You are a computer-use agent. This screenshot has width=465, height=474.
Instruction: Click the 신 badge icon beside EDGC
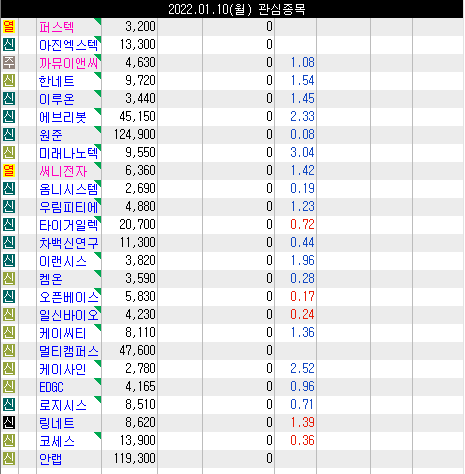(x=9, y=387)
